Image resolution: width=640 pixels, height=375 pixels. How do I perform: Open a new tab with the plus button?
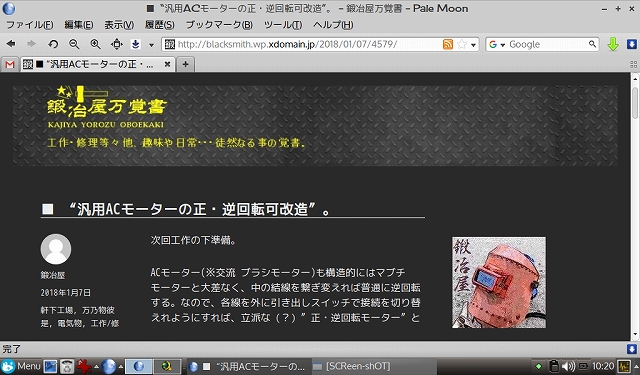tap(185, 64)
